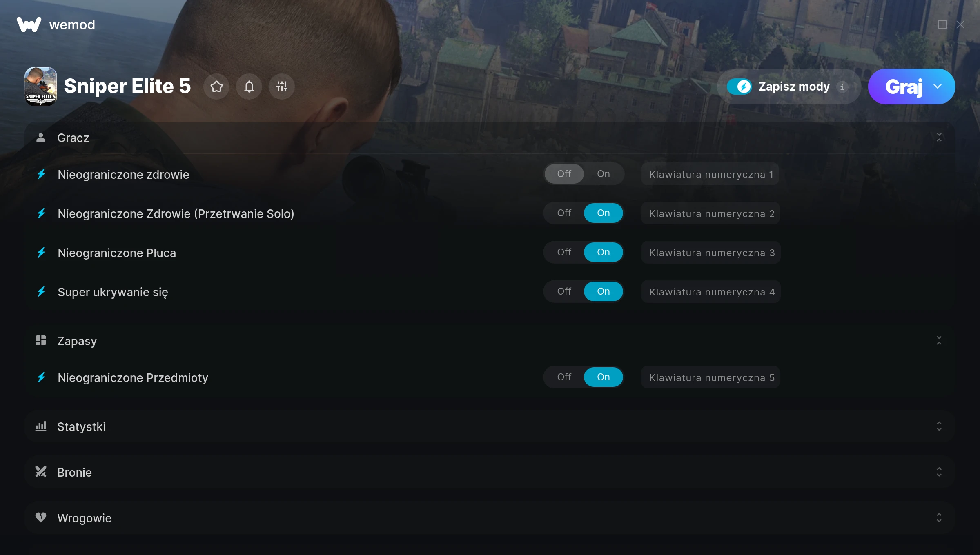Expand the Statystki section
980x555 pixels.
point(490,426)
